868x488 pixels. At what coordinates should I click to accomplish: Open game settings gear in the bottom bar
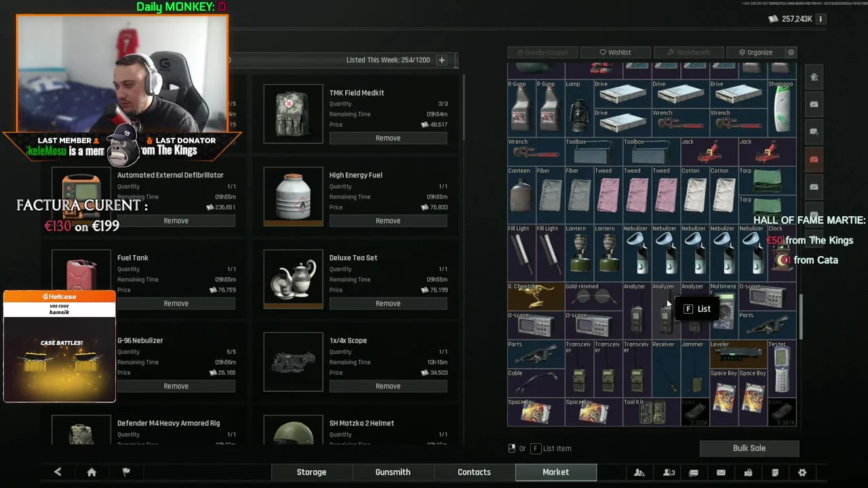click(802, 472)
